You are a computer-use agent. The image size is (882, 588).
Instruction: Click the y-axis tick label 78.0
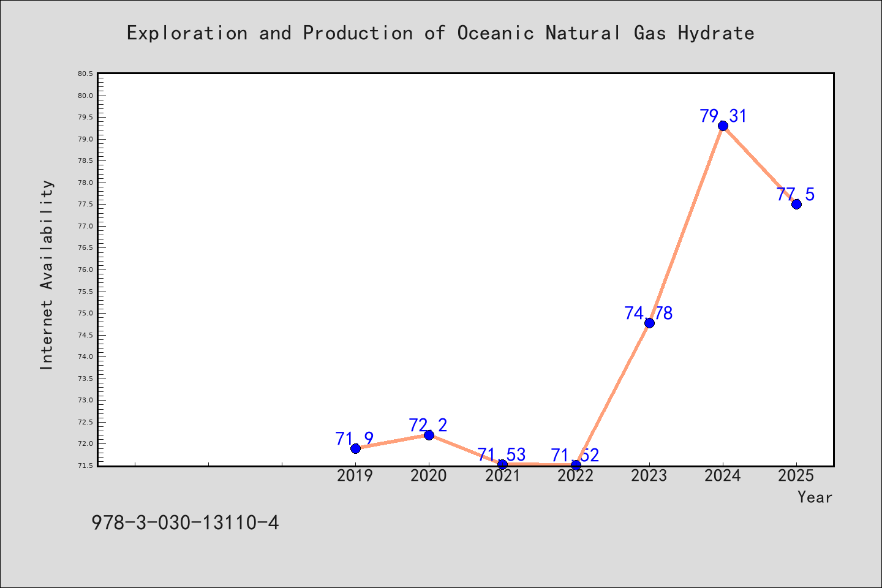[x=85, y=183]
